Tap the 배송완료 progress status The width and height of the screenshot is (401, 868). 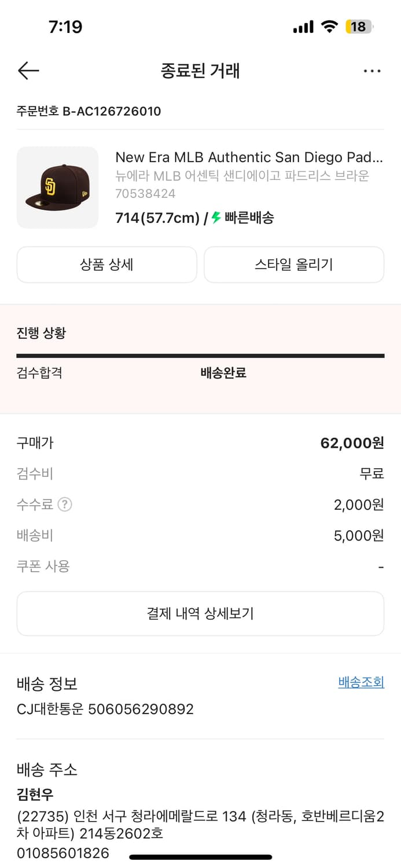click(x=223, y=373)
